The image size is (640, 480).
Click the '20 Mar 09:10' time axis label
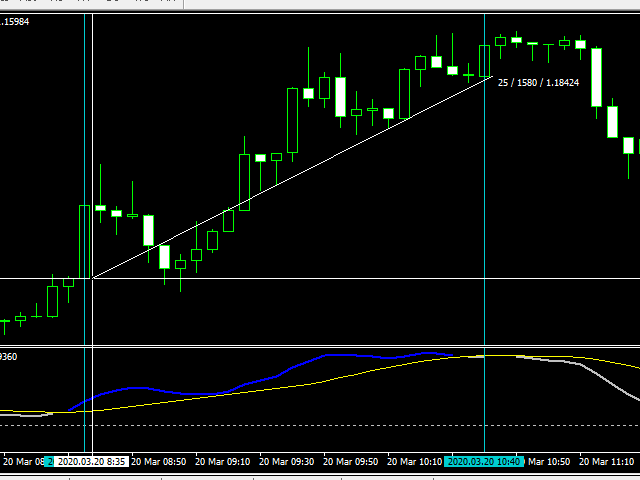[223, 462]
